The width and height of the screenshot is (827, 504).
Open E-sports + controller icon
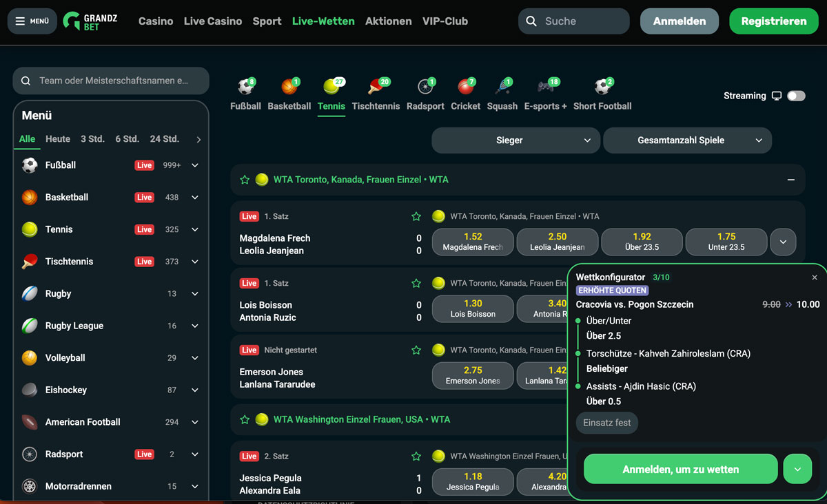point(545,87)
